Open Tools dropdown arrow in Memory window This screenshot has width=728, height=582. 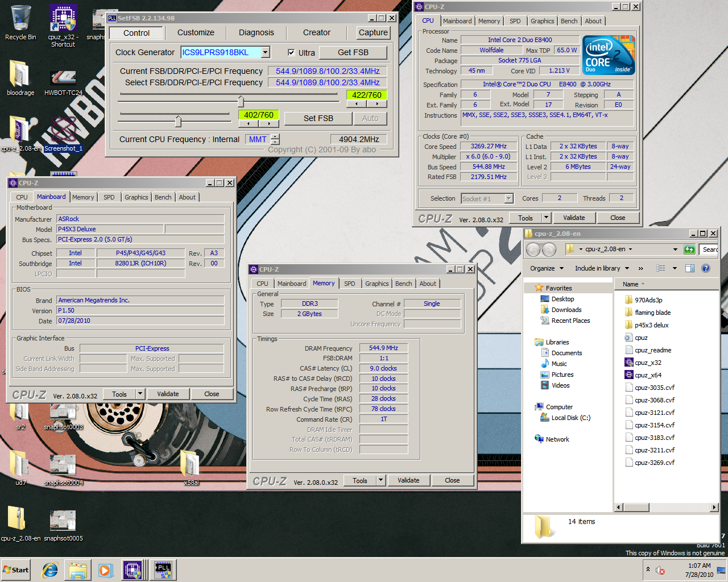[x=380, y=480]
